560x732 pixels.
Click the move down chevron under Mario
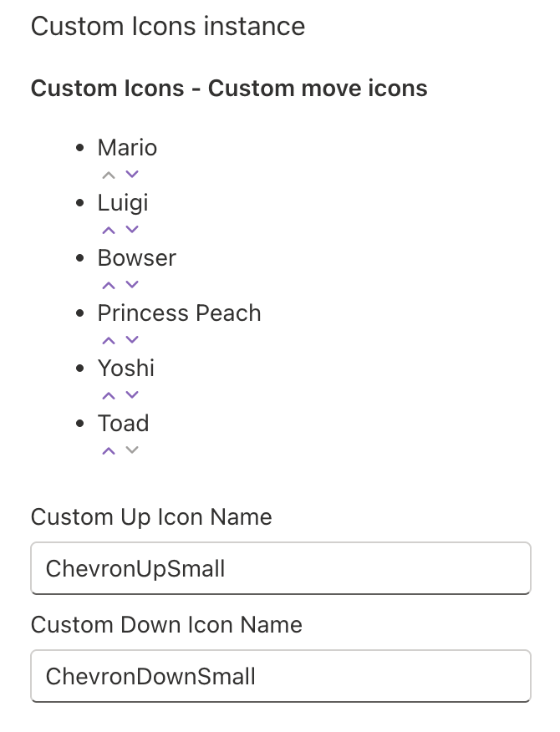click(131, 175)
